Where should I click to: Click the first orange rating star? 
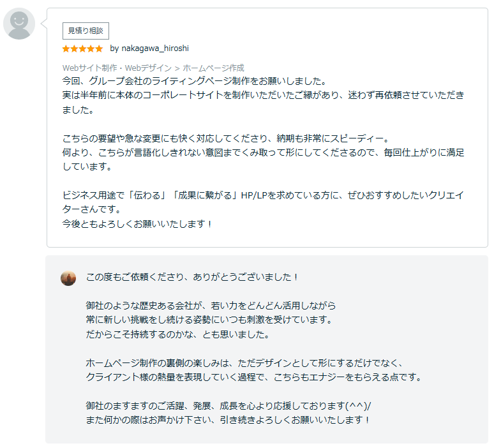pyautogui.click(x=66, y=49)
